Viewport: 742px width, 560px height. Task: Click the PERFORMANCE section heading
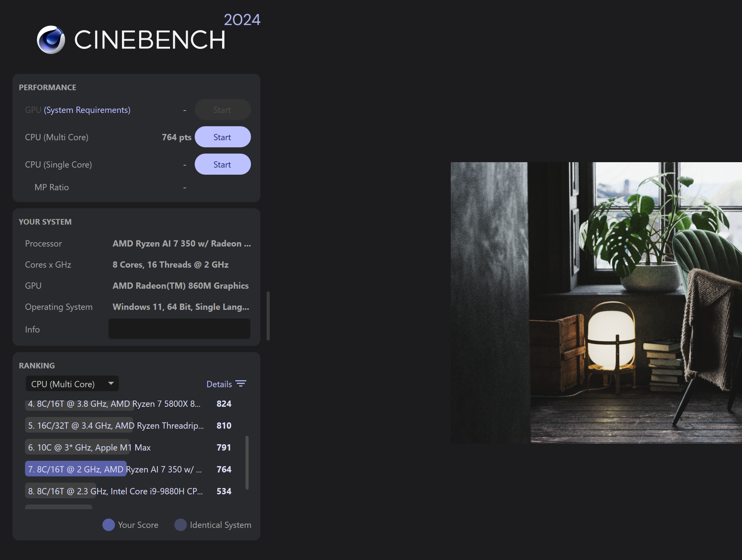pos(48,88)
